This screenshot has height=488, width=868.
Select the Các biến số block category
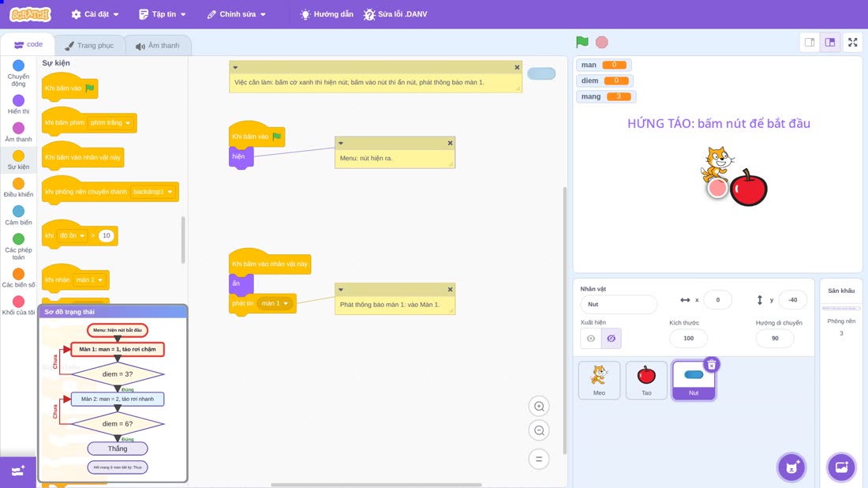[x=18, y=277]
